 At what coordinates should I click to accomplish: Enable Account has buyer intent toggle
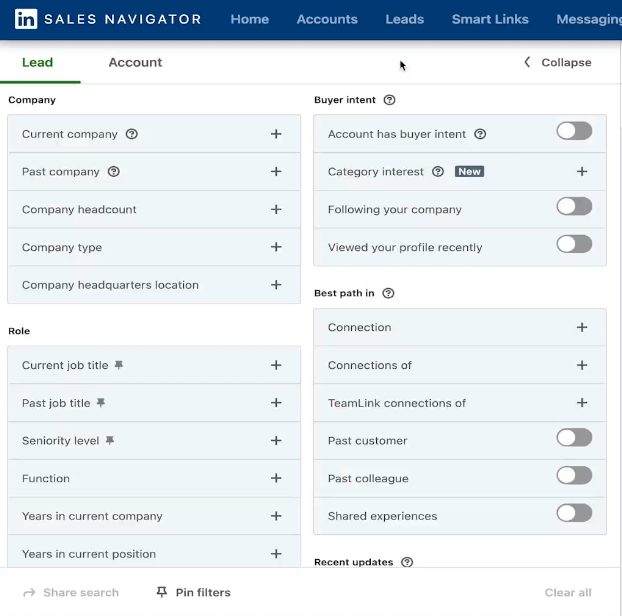pyautogui.click(x=574, y=132)
